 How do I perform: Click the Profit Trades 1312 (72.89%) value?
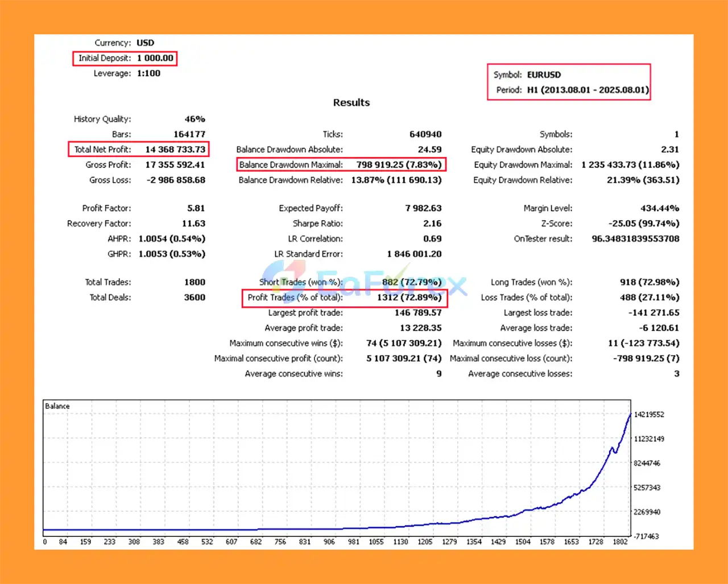point(409,297)
